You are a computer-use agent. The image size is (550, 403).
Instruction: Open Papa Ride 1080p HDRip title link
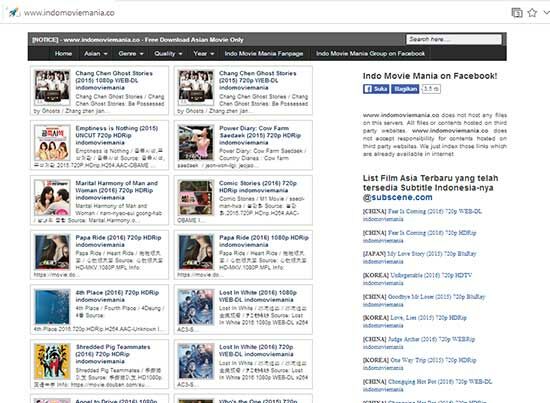264,241
